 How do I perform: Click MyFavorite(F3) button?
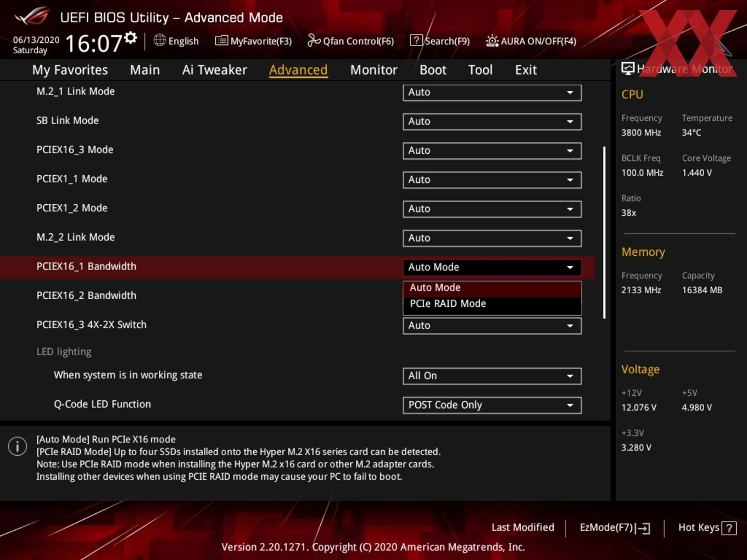click(x=253, y=41)
